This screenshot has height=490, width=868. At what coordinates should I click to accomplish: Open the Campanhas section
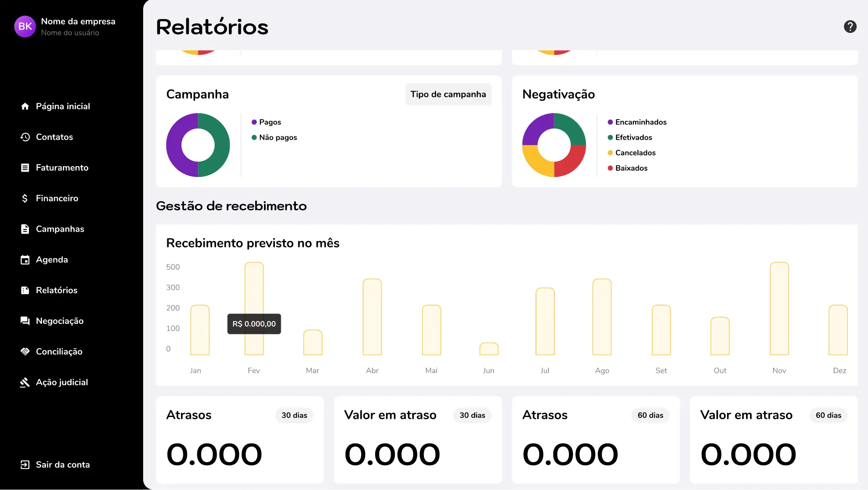point(60,229)
